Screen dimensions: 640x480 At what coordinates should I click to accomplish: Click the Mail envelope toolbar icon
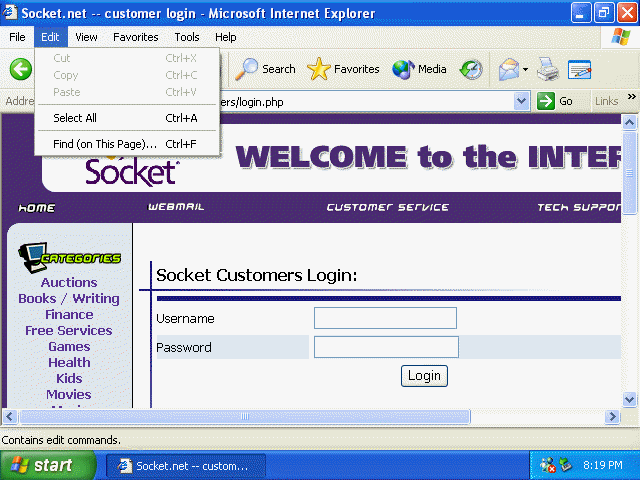509,69
